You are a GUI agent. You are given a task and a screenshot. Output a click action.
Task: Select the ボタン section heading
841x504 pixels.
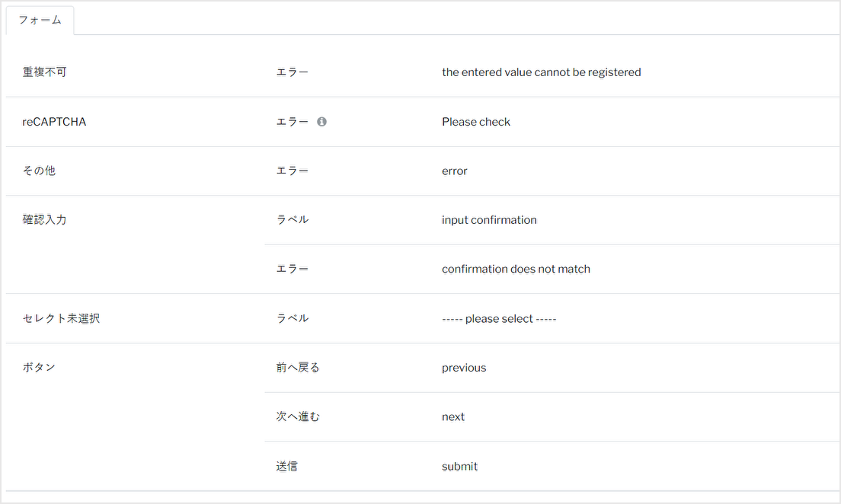[x=39, y=367]
